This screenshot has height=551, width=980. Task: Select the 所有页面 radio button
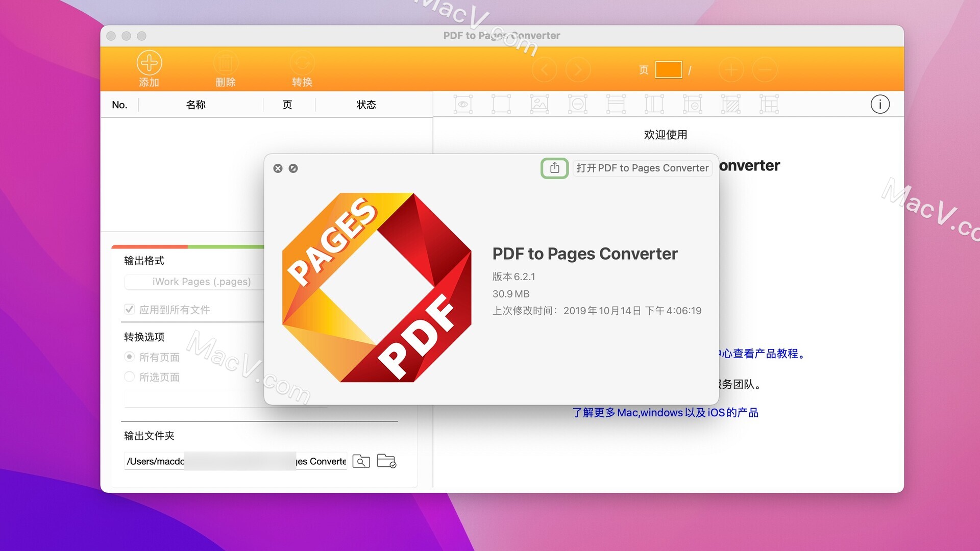click(129, 357)
